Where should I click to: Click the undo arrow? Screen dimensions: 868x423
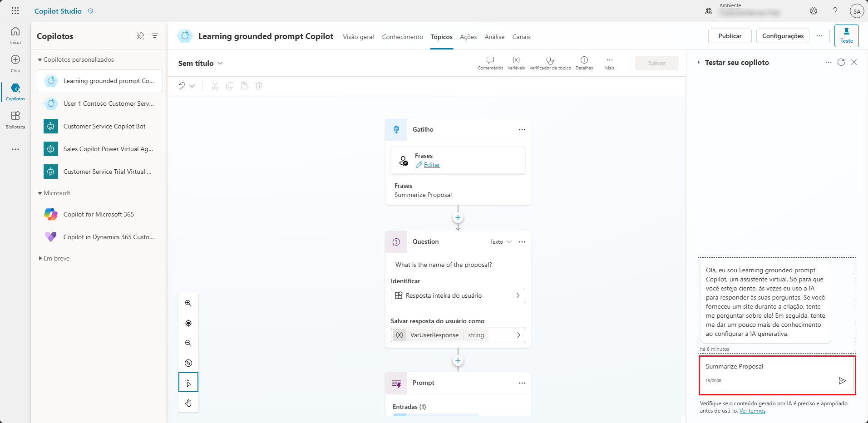click(182, 86)
